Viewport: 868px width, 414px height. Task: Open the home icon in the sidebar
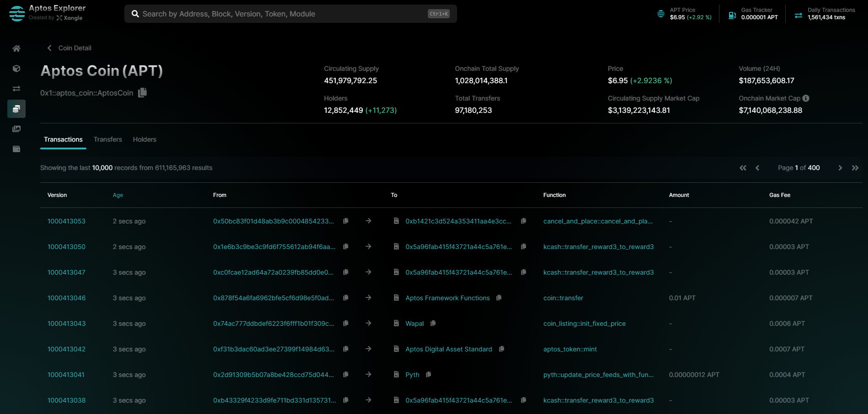(x=16, y=48)
